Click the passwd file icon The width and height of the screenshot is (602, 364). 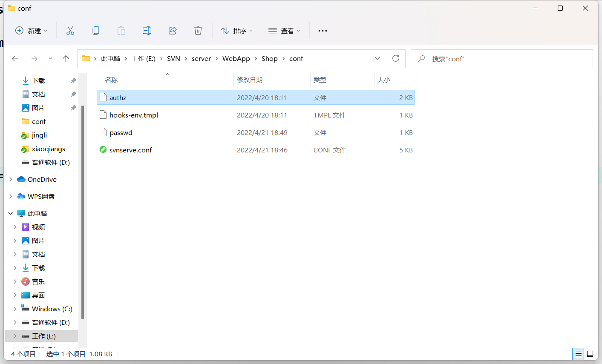103,132
